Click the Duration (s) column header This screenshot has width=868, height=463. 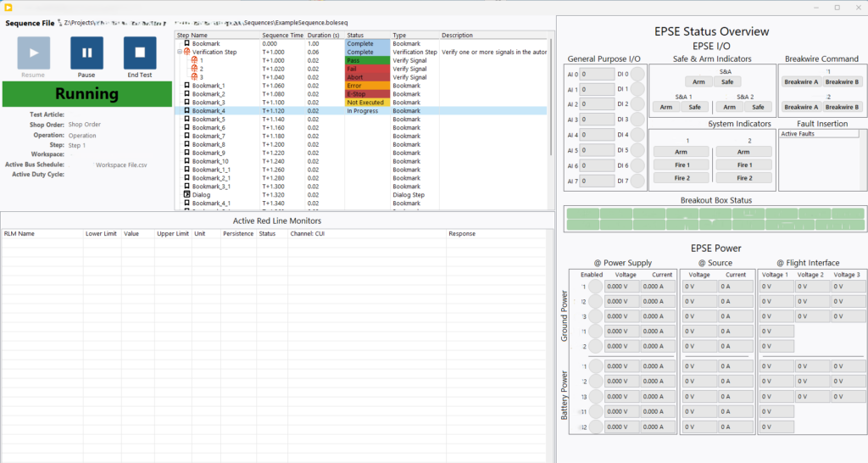pos(325,35)
